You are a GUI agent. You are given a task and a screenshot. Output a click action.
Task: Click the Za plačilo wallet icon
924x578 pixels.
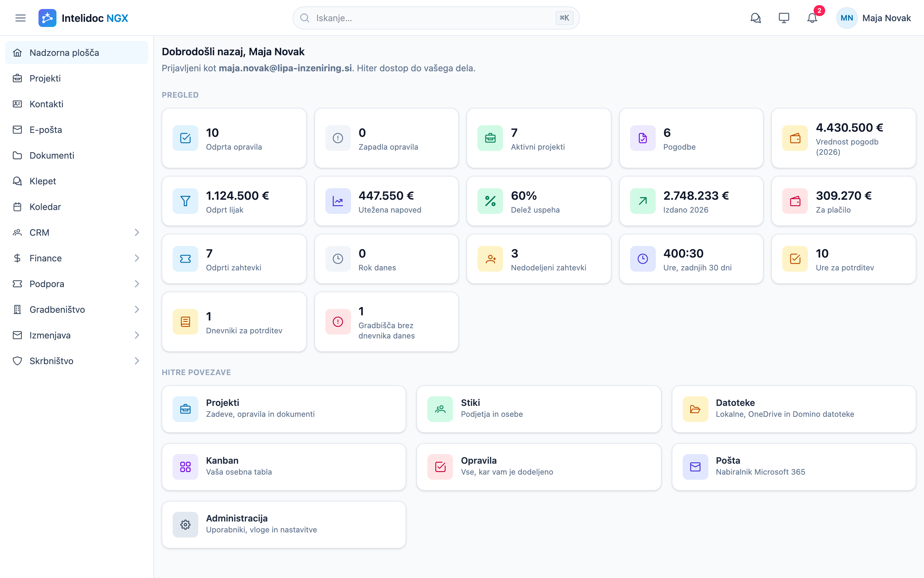(x=795, y=201)
